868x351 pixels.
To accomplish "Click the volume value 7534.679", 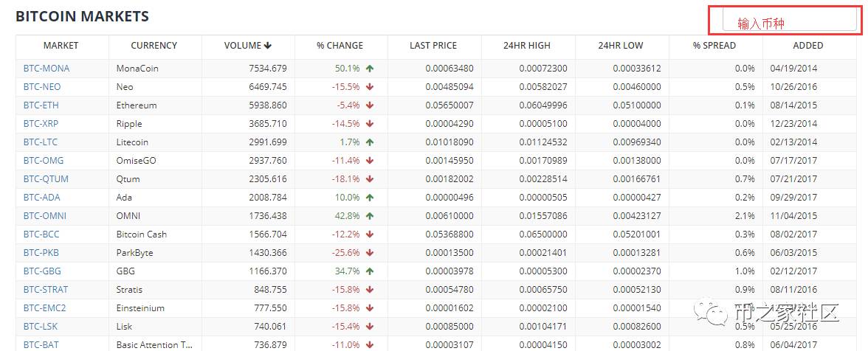I will coord(268,69).
